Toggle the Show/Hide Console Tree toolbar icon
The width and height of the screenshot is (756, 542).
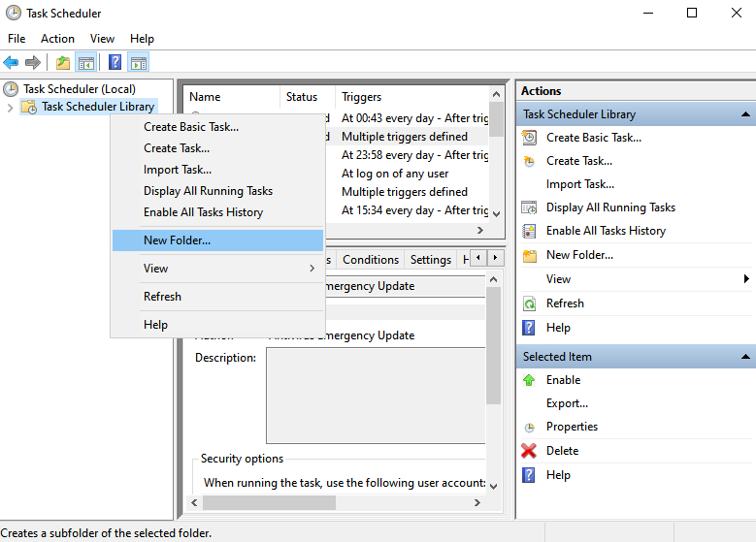(86, 63)
